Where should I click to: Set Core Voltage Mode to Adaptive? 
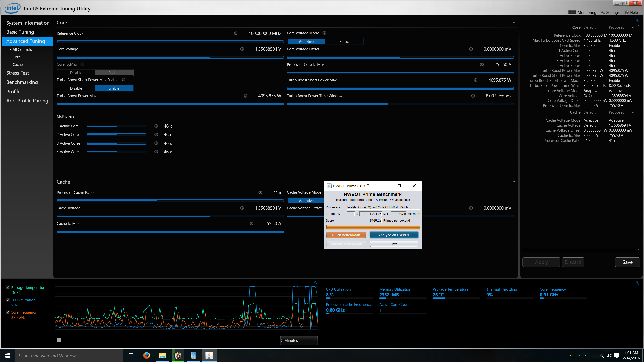click(x=306, y=42)
